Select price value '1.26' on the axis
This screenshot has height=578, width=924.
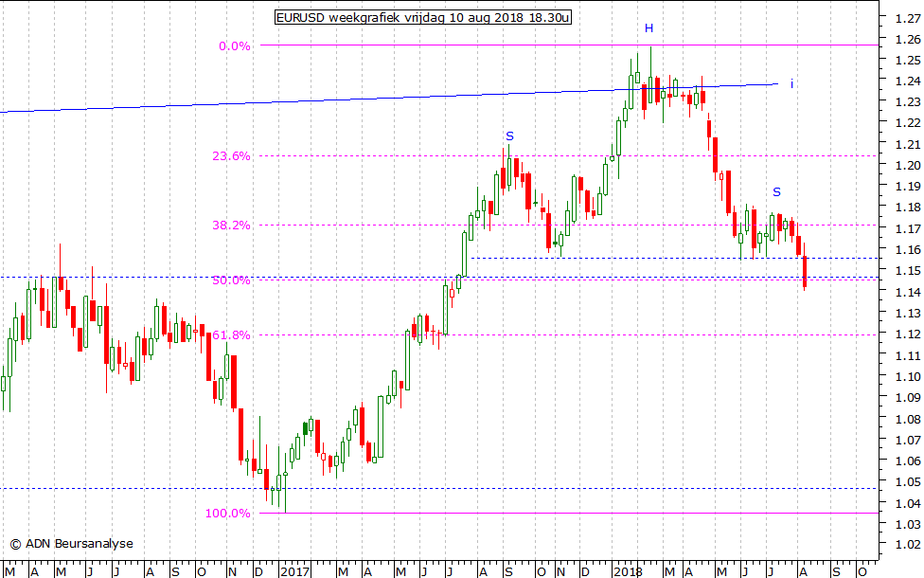pyautogui.click(x=908, y=40)
